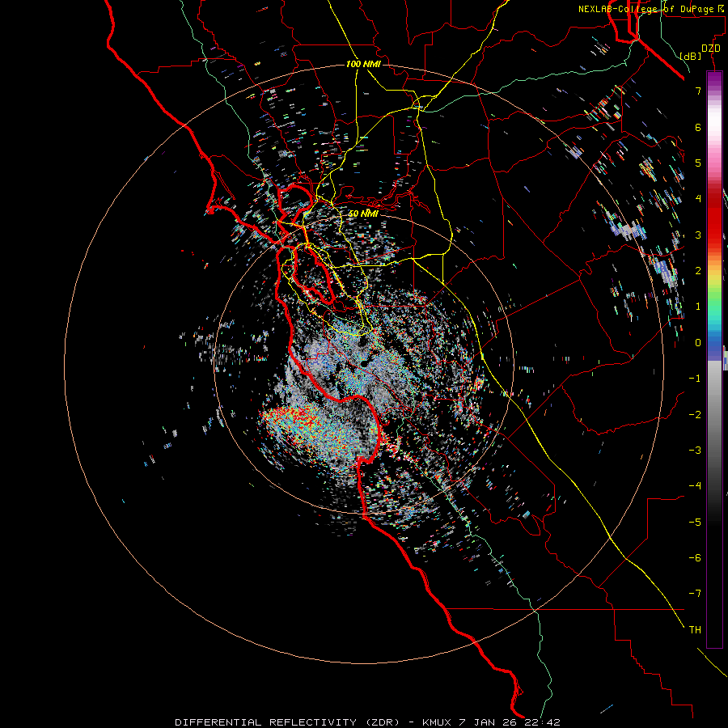Click the ZDR color scale bar
The height and width of the screenshot is (728, 728).
(714, 360)
